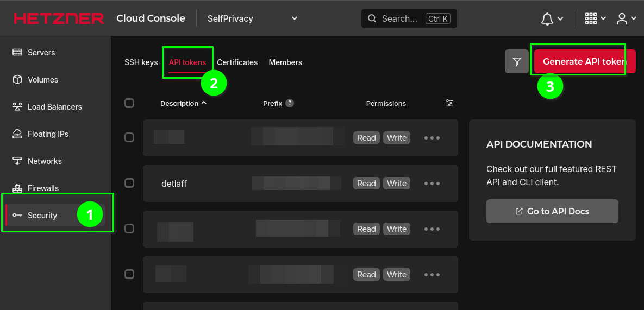
Task: Switch to Certificates tab
Action: (237, 62)
